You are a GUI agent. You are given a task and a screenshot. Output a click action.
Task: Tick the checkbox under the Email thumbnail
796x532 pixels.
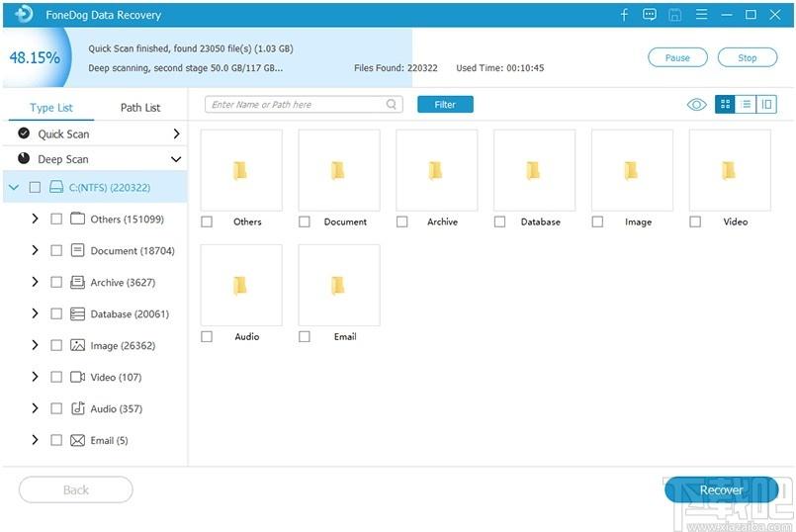(305, 336)
